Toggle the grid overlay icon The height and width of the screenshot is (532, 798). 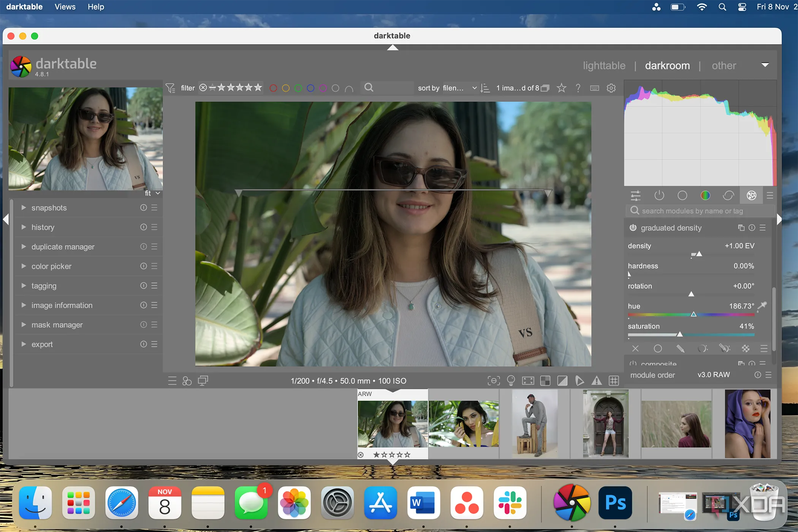613,380
